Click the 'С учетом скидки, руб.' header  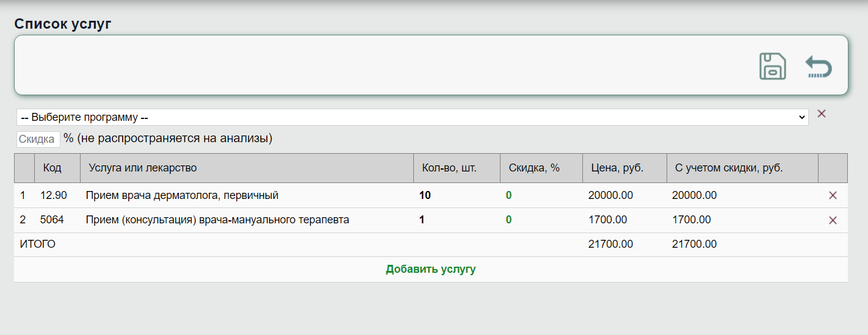(728, 168)
